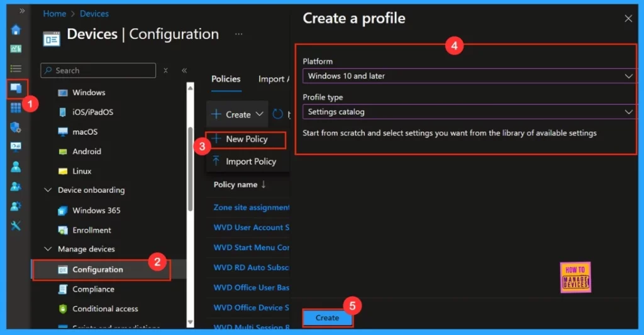The height and width of the screenshot is (335, 644).
Task: Open the Create dropdown button
Action: coord(237,114)
